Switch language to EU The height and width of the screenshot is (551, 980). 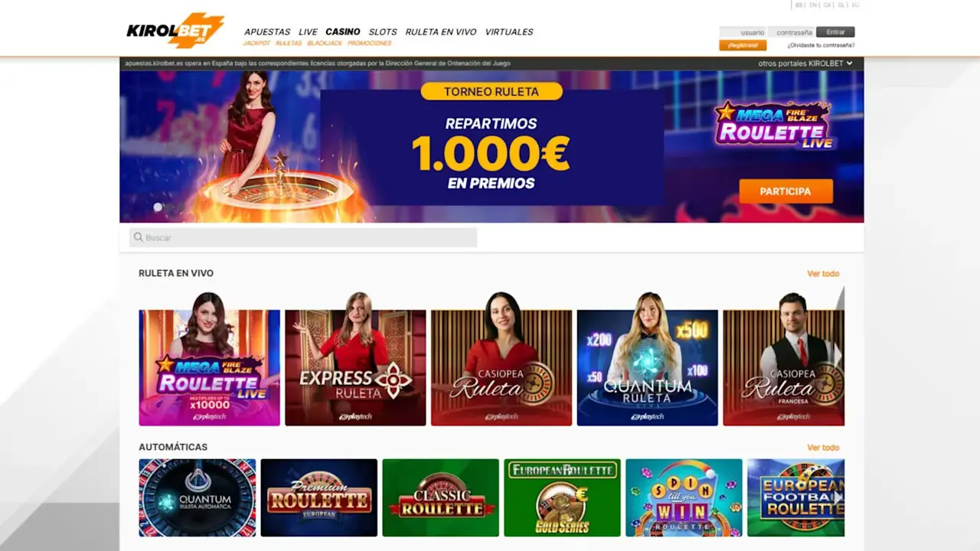(x=855, y=5)
